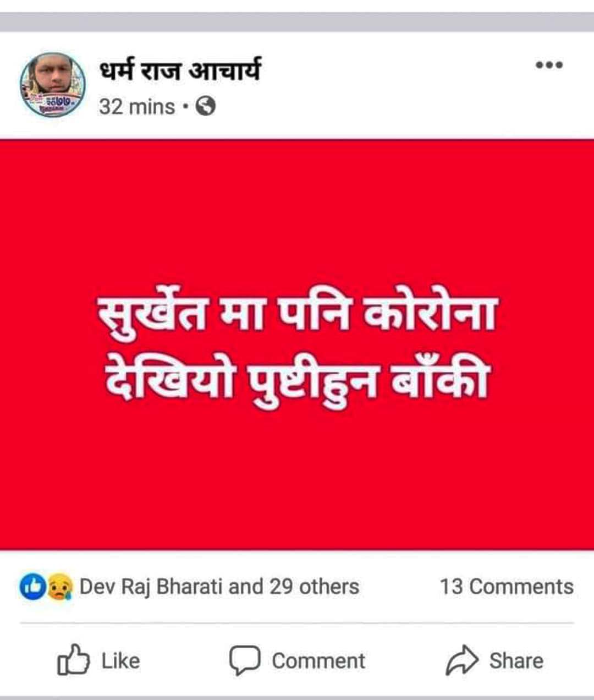Tap the देखियो पुष्टीहुन बाँकी text line
Image resolution: width=594 pixels, height=700 pixels.
pos(296,379)
